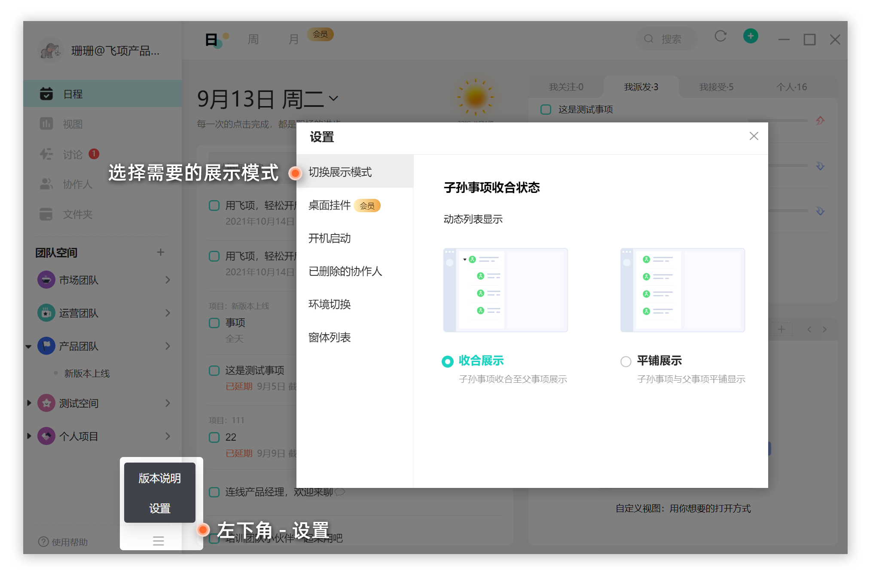The height and width of the screenshot is (588, 876).
Task: Open 使用帮助 link at bottom left
Action: [63, 542]
